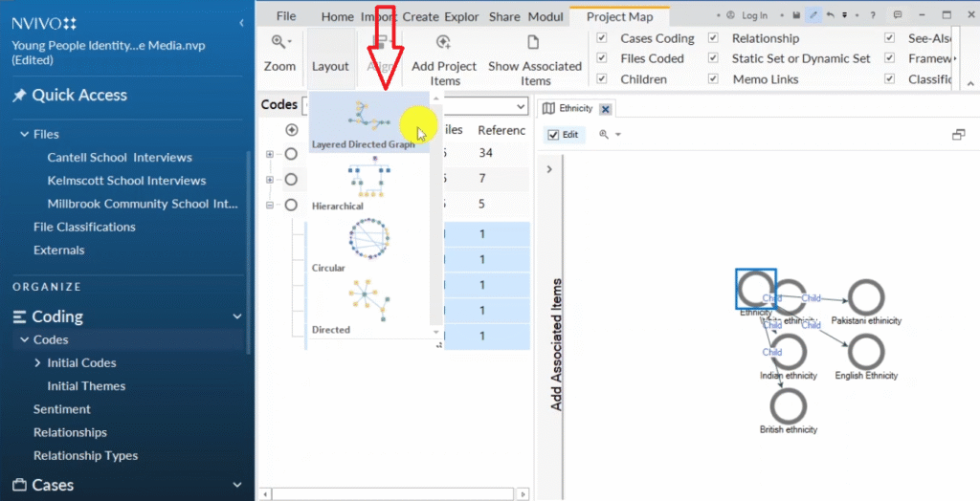
Task: Click the undo arrow icon
Action: coord(830,15)
